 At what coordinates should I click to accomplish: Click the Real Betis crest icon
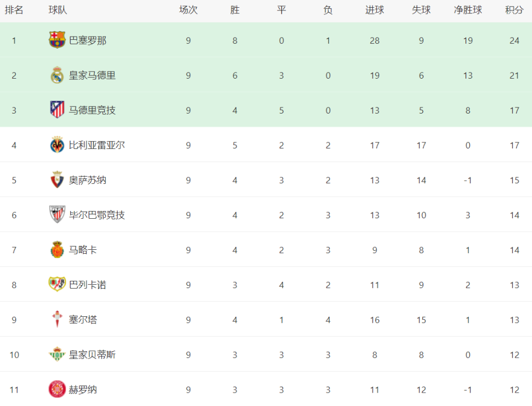click(57, 354)
